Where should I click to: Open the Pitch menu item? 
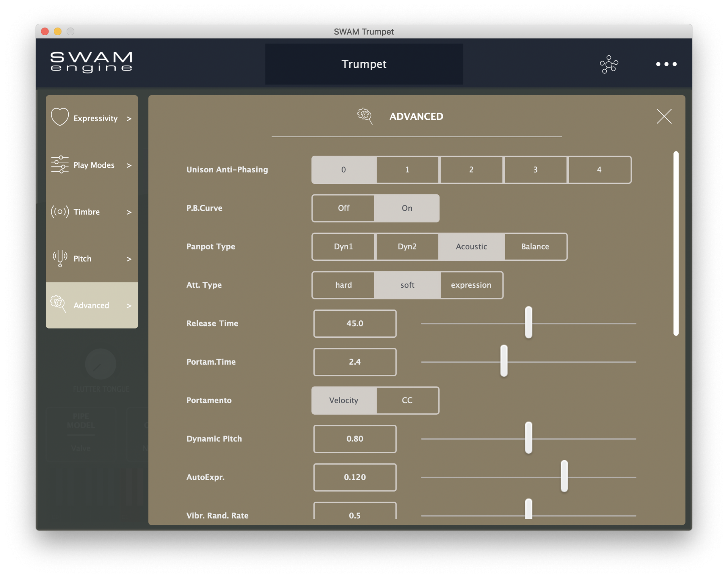click(x=92, y=258)
